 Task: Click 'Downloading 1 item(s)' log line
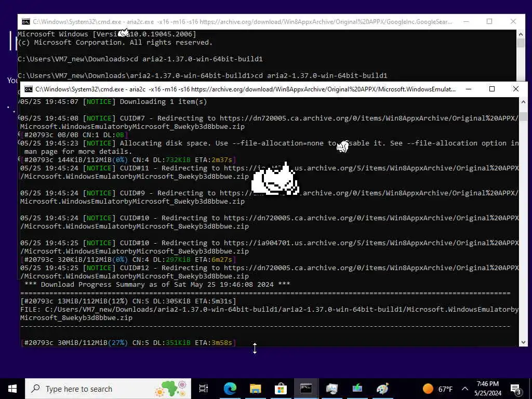[x=113, y=101]
